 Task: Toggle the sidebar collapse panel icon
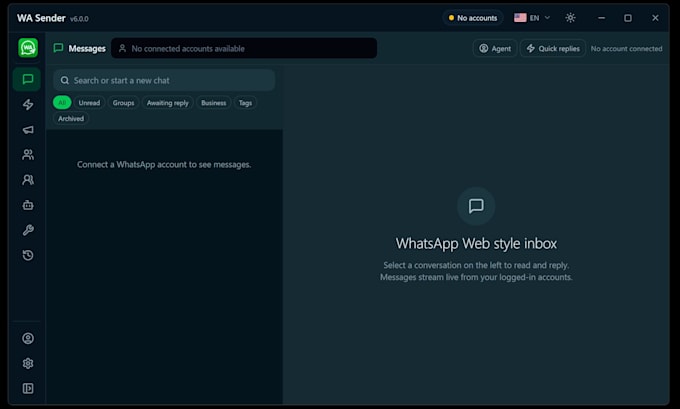(x=28, y=388)
